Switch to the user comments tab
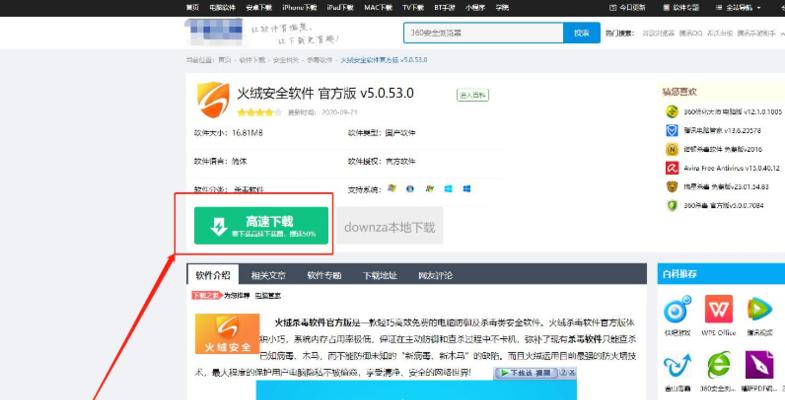The image size is (785, 400). (436, 275)
